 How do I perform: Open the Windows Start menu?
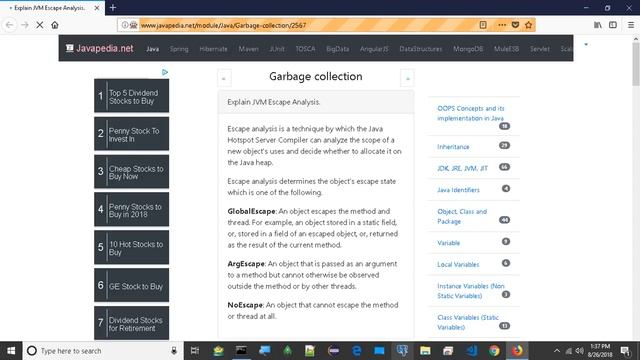point(11,351)
